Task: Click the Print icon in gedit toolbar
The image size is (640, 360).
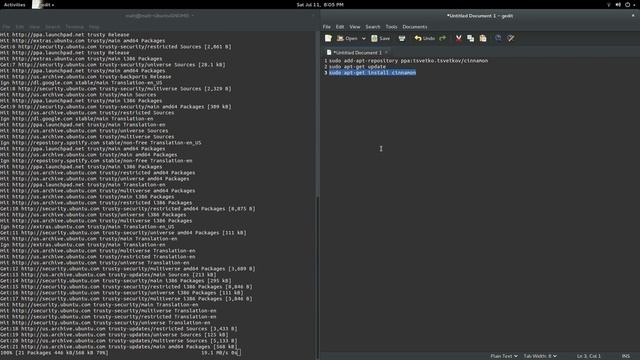Action: [402, 38]
